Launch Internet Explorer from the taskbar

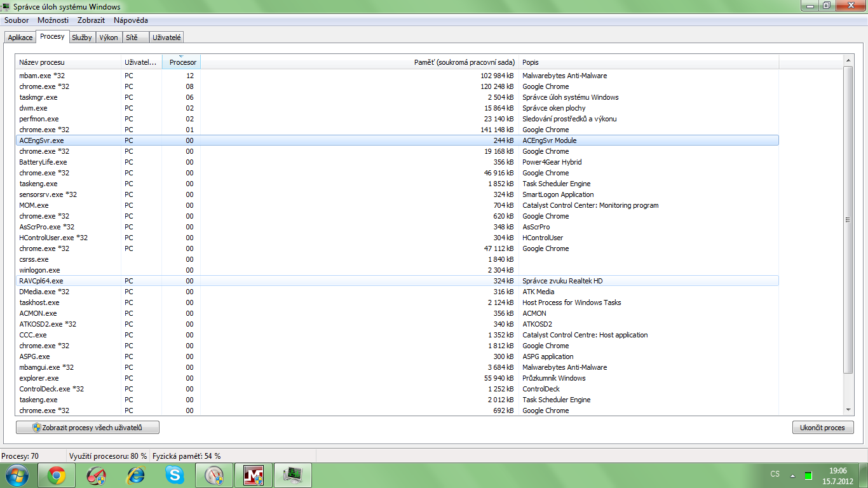coord(135,475)
